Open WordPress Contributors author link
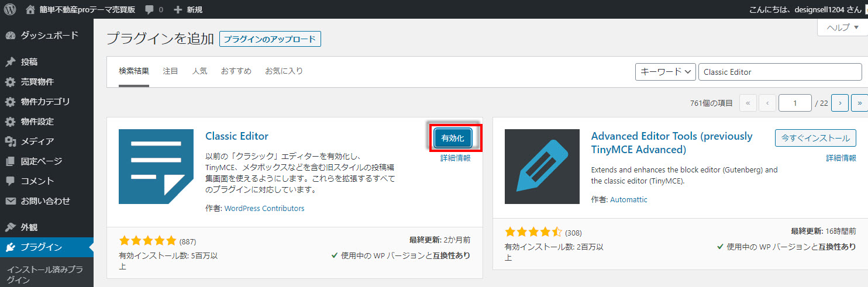The height and width of the screenshot is (287, 868). 264,209
